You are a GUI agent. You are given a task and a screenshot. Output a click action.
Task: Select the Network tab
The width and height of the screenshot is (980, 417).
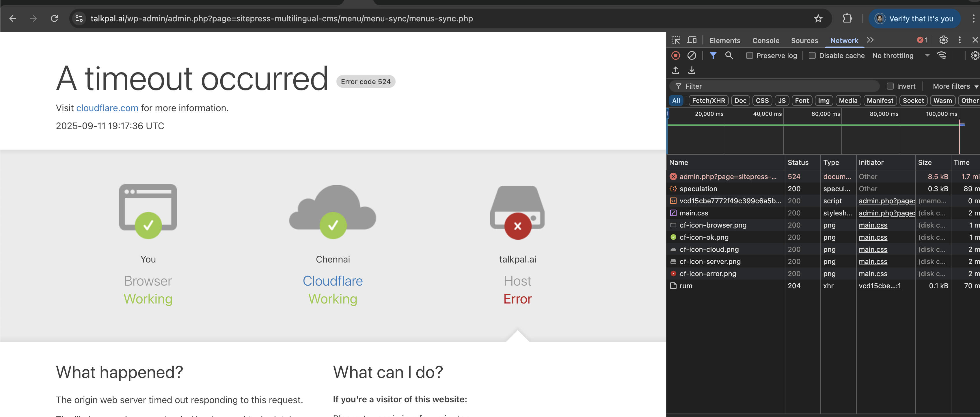[x=844, y=40]
